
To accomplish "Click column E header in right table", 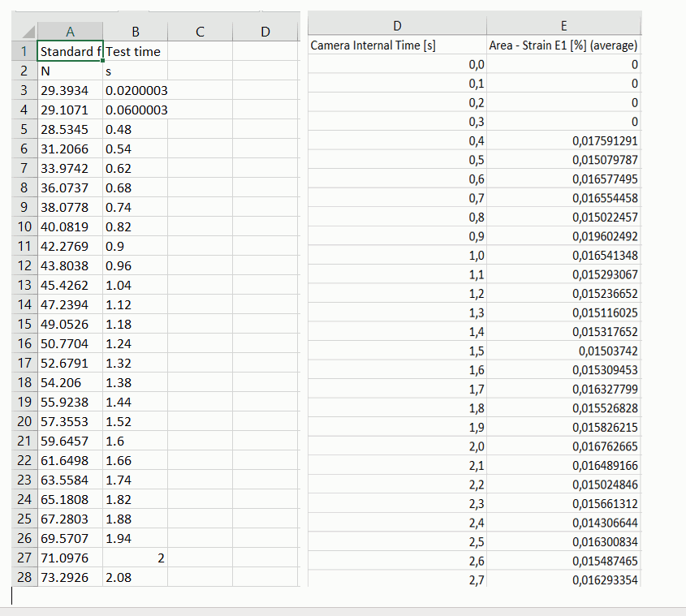I will coord(563,26).
